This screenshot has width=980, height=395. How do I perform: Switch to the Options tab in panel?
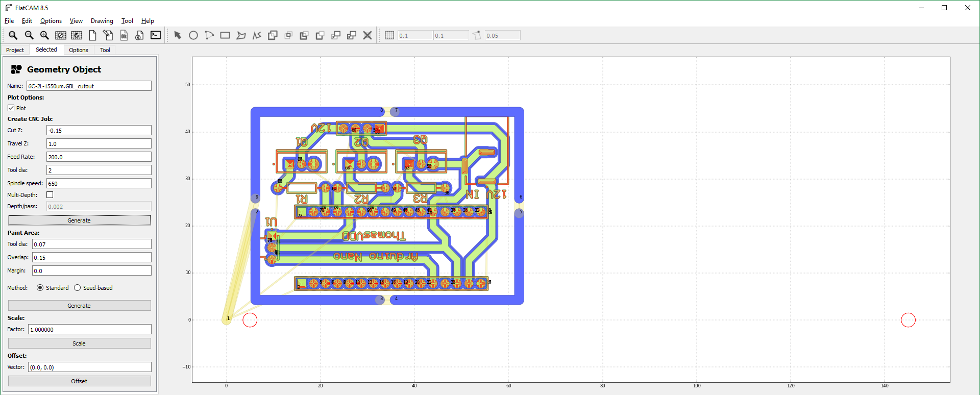coord(79,50)
